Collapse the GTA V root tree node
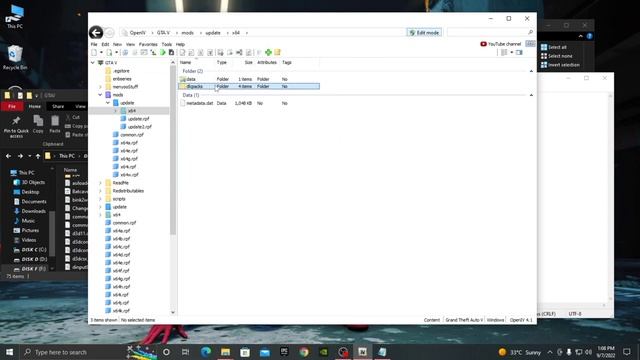This screenshot has height=360, width=640. [93, 63]
